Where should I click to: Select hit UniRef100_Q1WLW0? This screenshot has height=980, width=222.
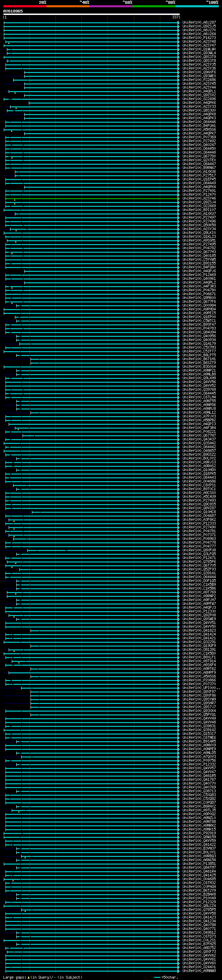coord(199,49)
